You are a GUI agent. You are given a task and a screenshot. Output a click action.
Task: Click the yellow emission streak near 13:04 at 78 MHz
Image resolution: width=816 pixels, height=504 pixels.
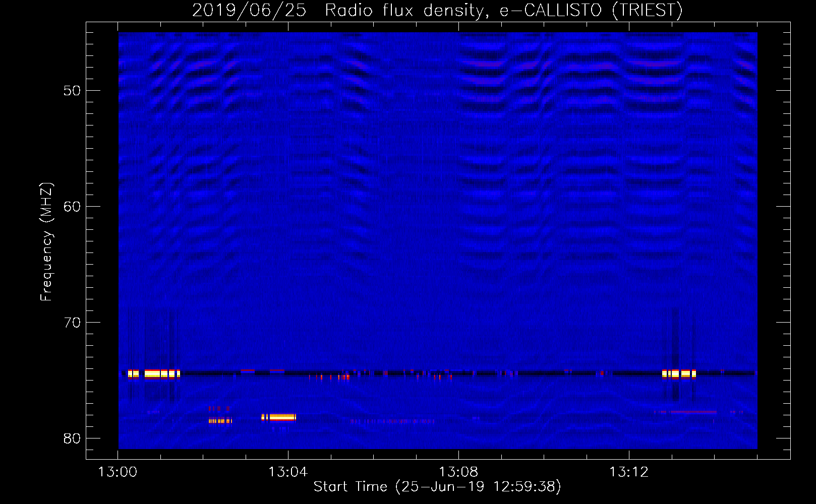coord(279,417)
